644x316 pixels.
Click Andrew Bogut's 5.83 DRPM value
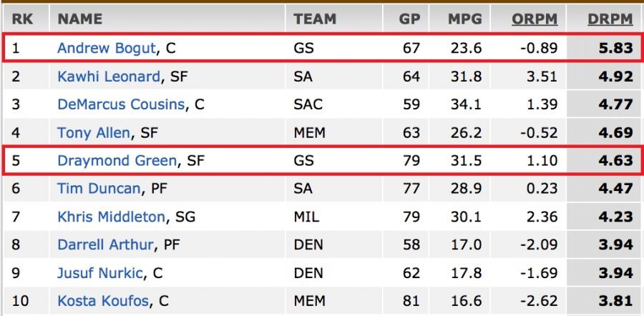(x=615, y=49)
